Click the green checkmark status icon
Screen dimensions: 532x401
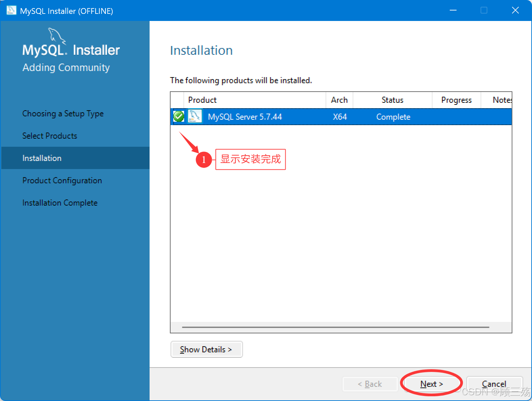point(178,117)
